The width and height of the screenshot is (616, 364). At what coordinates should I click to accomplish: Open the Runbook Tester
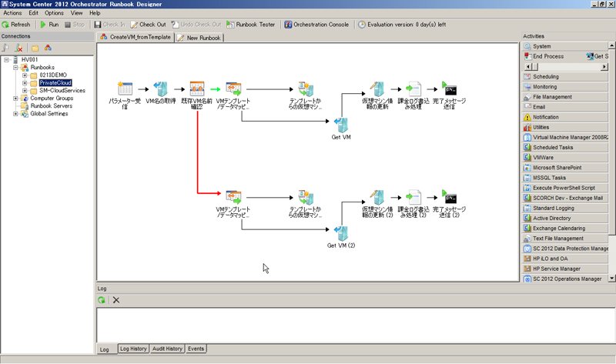click(x=251, y=25)
